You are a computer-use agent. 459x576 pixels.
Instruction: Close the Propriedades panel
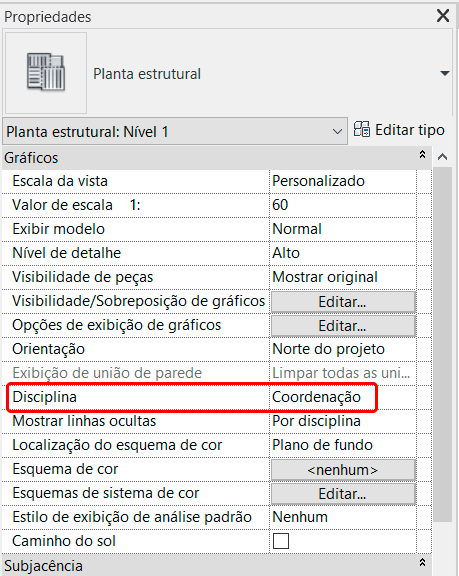coord(443,16)
